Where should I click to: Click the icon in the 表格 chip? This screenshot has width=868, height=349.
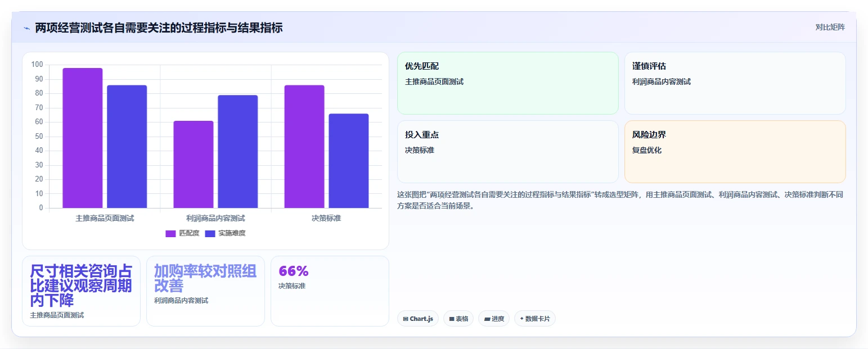pos(452,319)
